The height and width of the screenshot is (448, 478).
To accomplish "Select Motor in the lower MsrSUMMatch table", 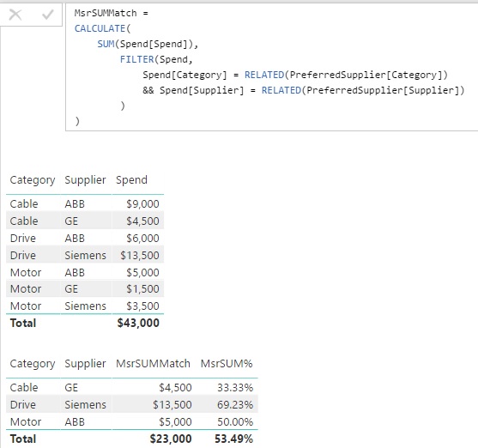I will (x=26, y=421).
